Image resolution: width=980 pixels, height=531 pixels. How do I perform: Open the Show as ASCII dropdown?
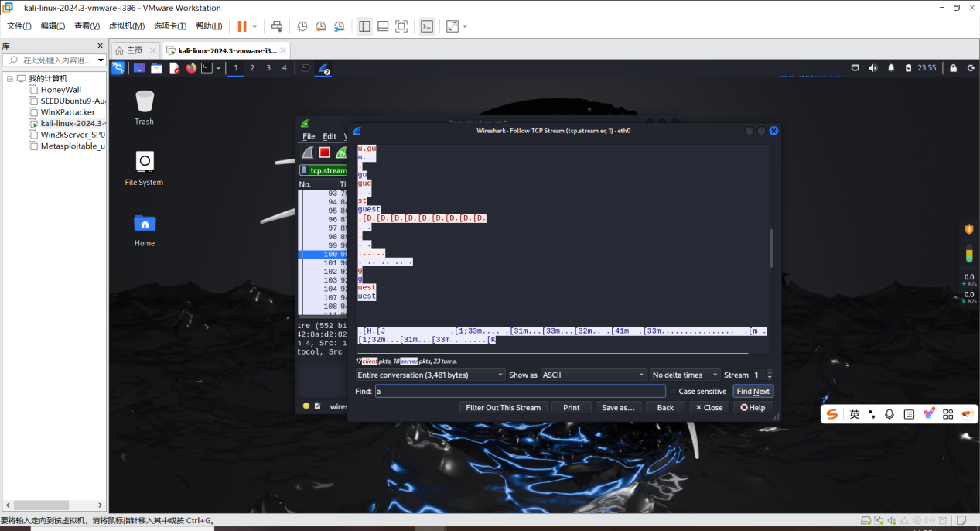592,375
